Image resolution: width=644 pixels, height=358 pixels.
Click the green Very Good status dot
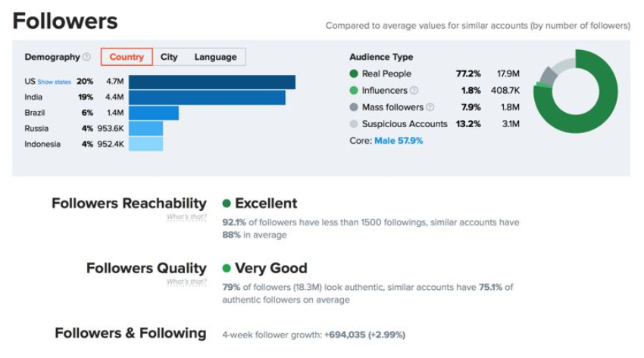pyautogui.click(x=227, y=269)
